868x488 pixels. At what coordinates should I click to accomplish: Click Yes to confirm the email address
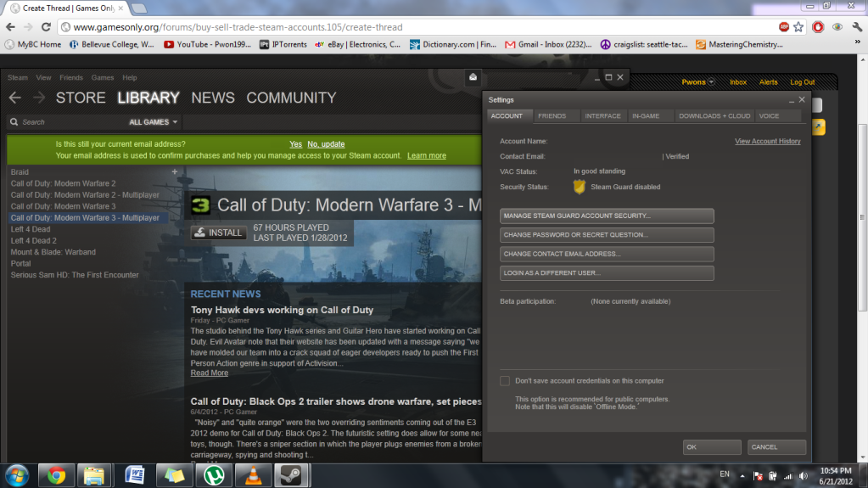click(295, 144)
